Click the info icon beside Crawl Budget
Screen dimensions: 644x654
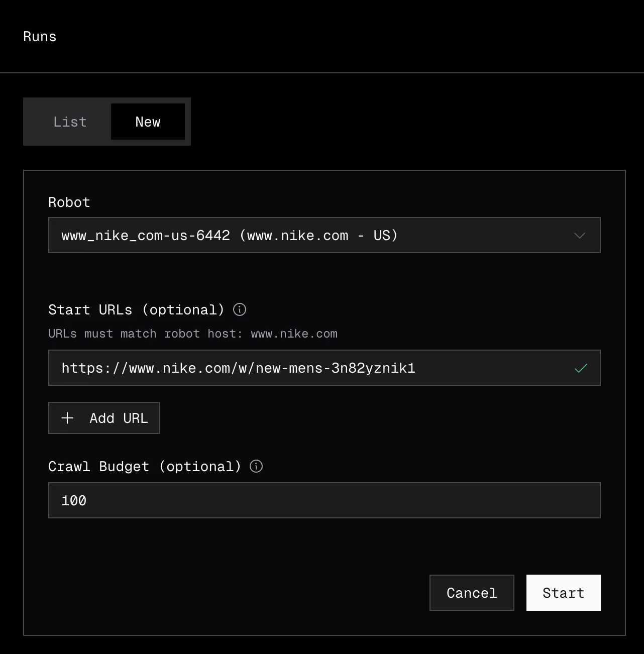[256, 467]
